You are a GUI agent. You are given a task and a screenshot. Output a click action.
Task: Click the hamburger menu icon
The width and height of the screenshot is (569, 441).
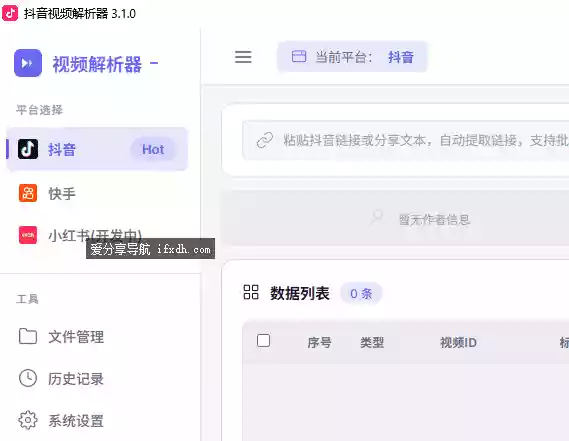click(243, 57)
